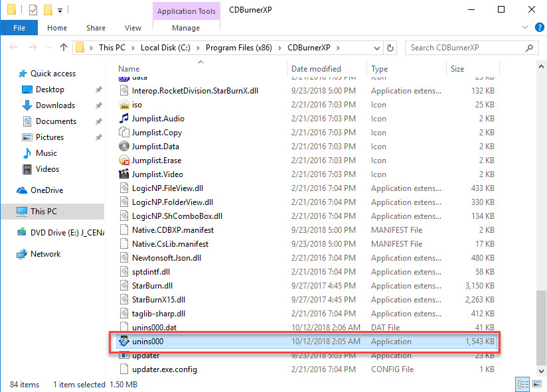
Task: Sort by Date modified column header
Action: 327,68
